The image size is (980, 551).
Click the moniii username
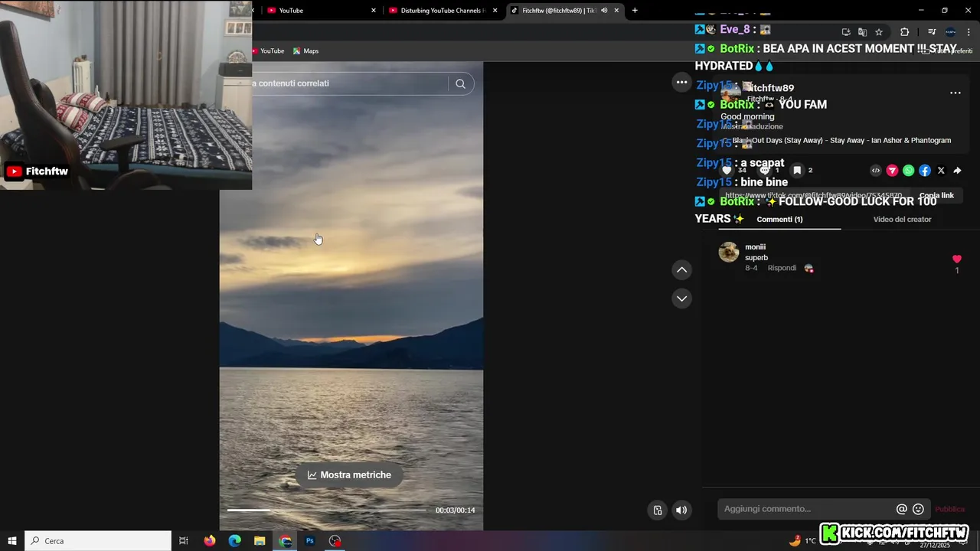pyautogui.click(x=756, y=247)
